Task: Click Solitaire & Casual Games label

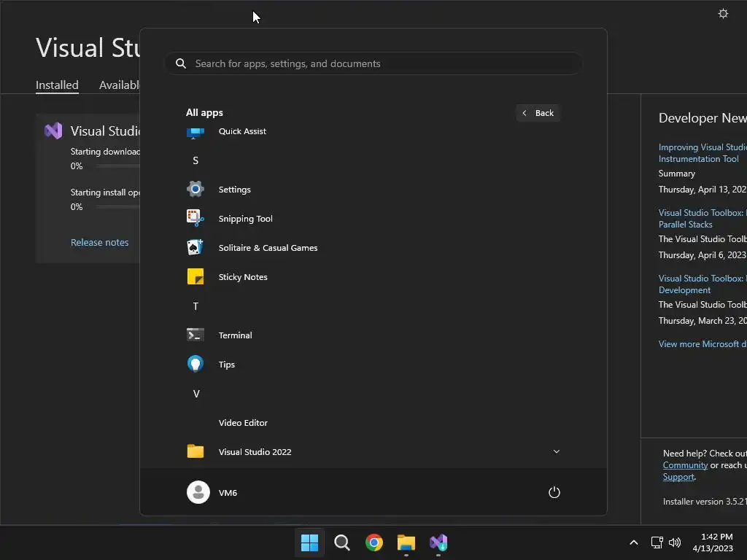Action: tap(268, 248)
